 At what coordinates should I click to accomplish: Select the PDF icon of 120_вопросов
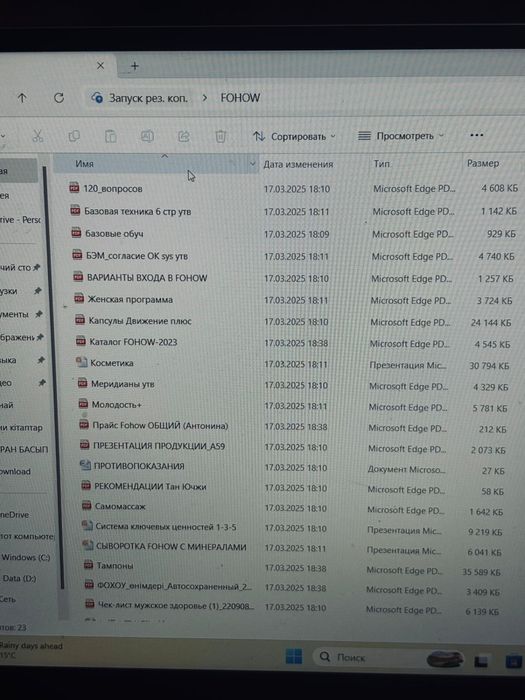(x=74, y=188)
